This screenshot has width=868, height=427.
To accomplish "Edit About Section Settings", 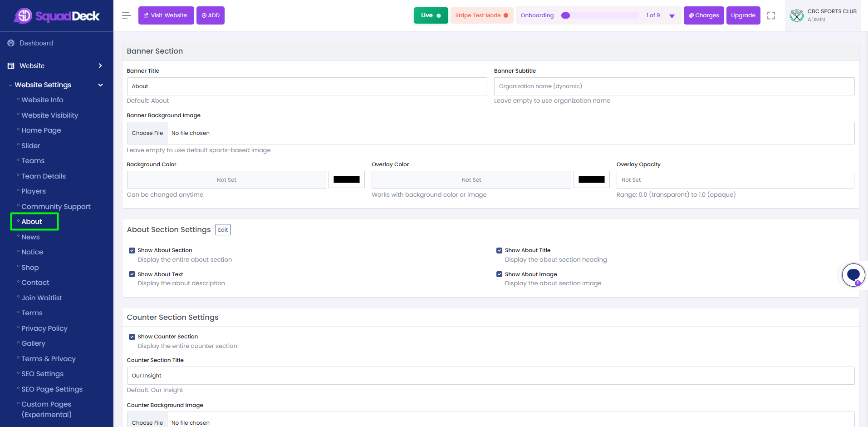I will pyautogui.click(x=223, y=230).
